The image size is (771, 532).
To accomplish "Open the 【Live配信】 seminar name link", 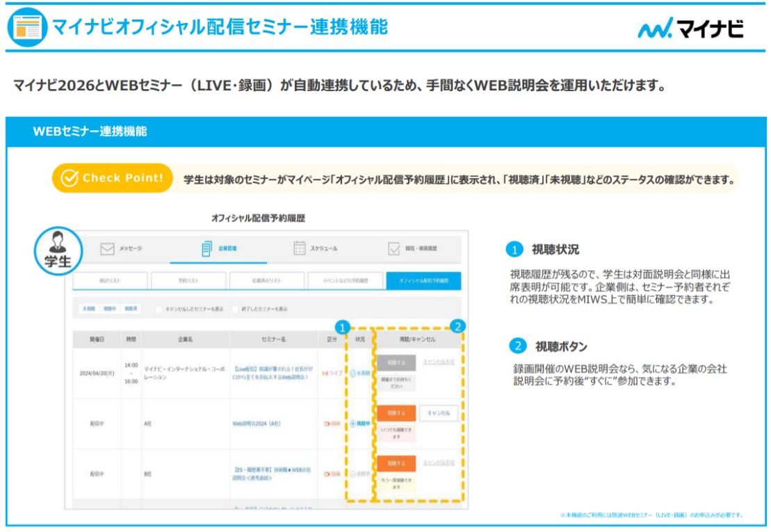I will [273, 373].
